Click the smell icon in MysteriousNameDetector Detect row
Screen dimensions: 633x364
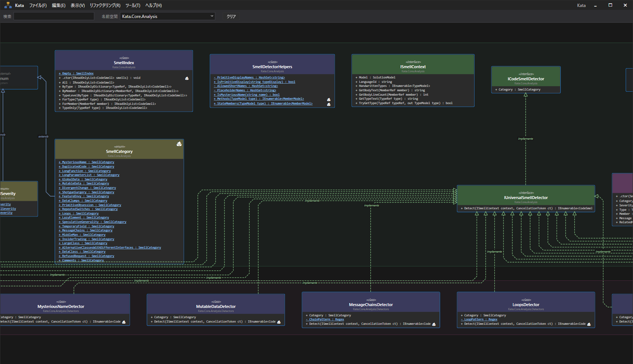124,322
